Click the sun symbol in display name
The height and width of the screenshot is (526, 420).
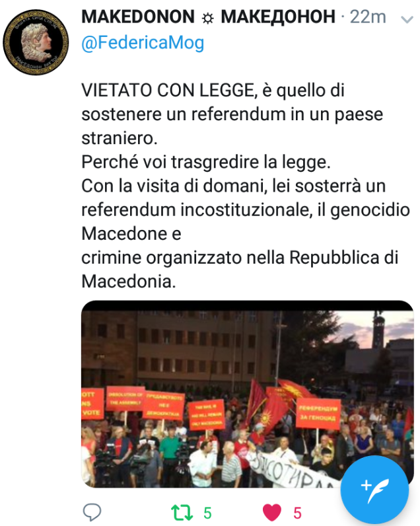pos(208,19)
